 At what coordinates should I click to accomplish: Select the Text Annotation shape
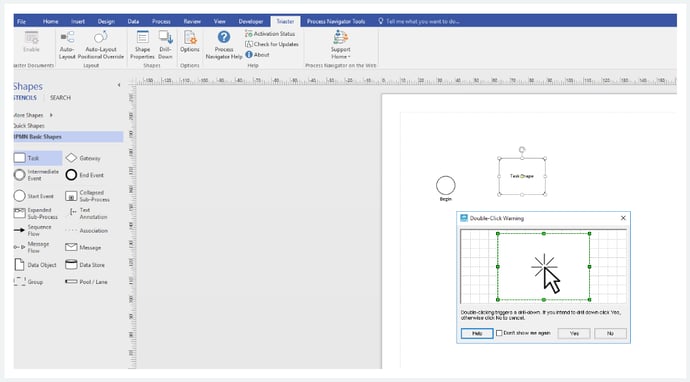click(x=87, y=213)
